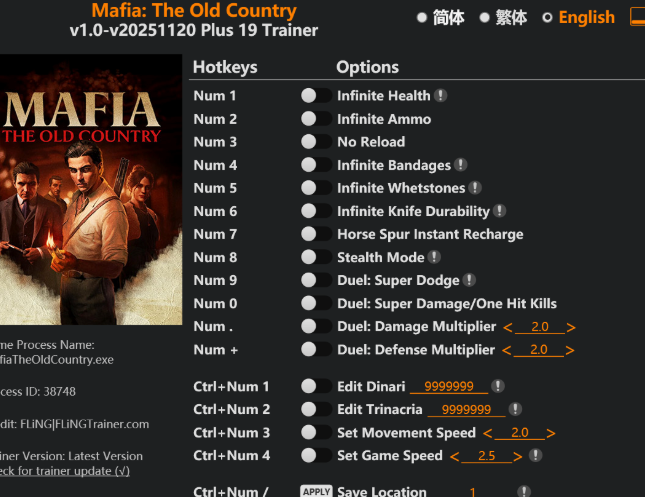The width and height of the screenshot is (645, 497).
Task: Click the info icon next to Edit Dinari
Action: pos(498,386)
